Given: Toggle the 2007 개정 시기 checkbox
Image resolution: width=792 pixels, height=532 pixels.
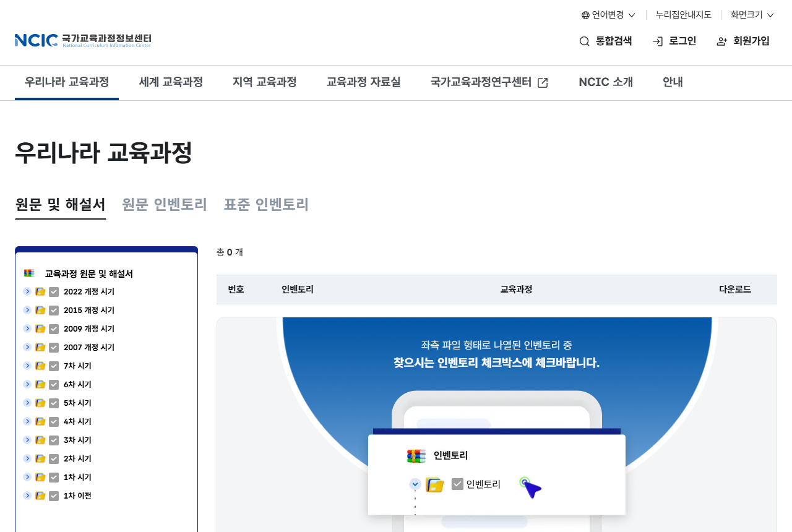Looking at the screenshot, I should (54, 348).
